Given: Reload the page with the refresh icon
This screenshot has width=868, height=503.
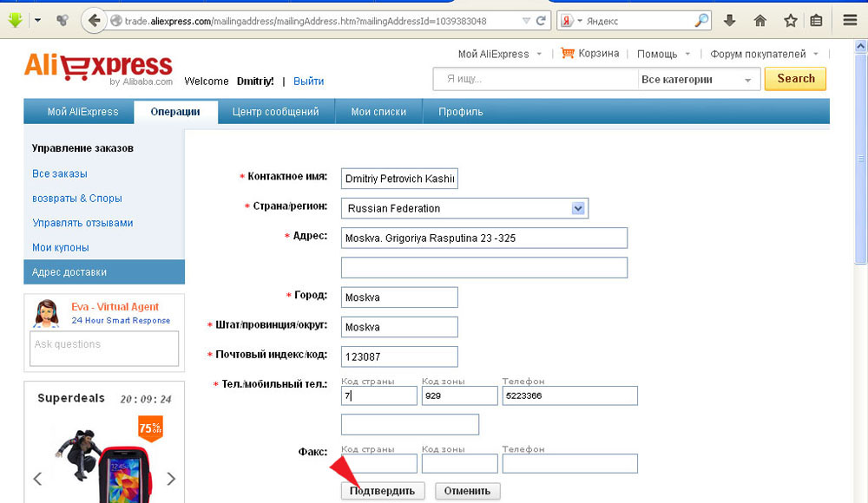Looking at the screenshot, I should pyautogui.click(x=541, y=21).
